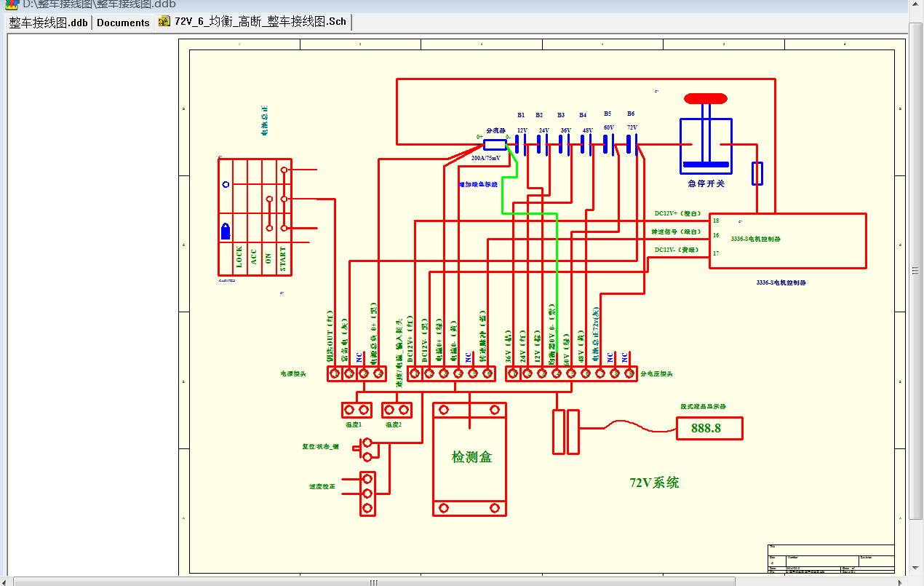Click the vertical scrollbar down arrow
The height and width of the screenshot is (586, 924).
(916, 568)
